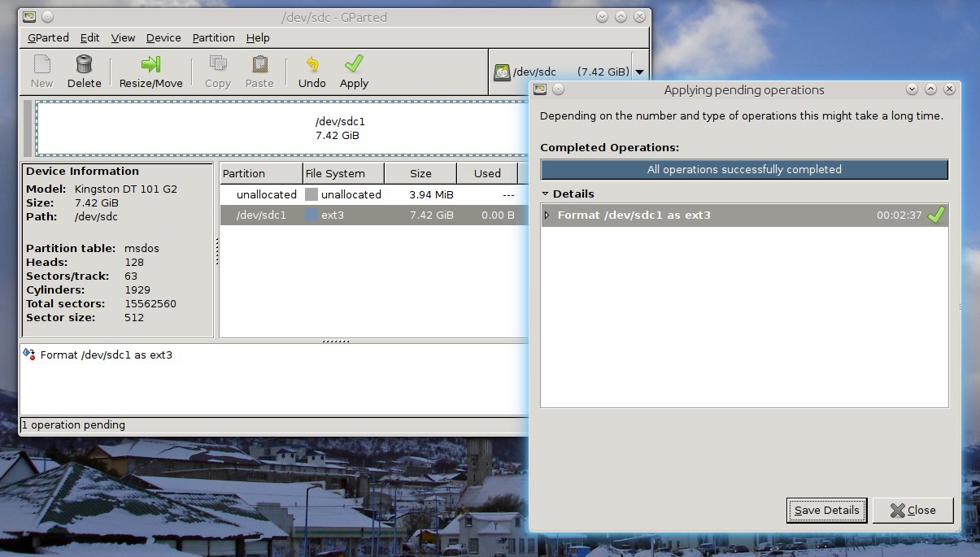Click the Completed Operations label
Image resolution: width=980 pixels, height=557 pixels.
pyautogui.click(x=610, y=147)
